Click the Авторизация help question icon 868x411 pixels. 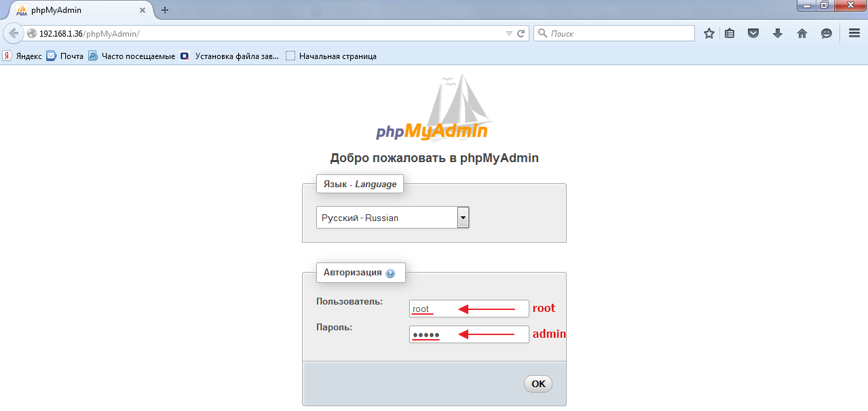(x=390, y=273)
